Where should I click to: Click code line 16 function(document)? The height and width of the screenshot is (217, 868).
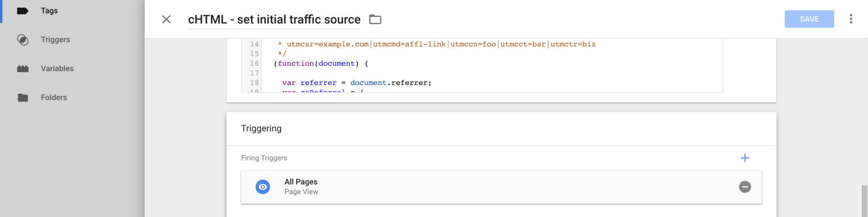[x=321, y=63]
